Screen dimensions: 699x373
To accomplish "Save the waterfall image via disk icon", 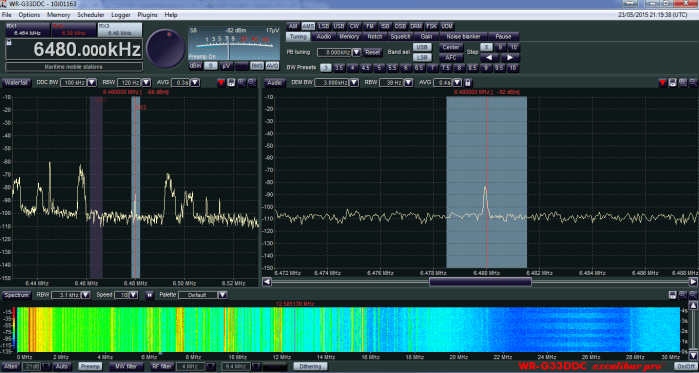I will (672, 295).
